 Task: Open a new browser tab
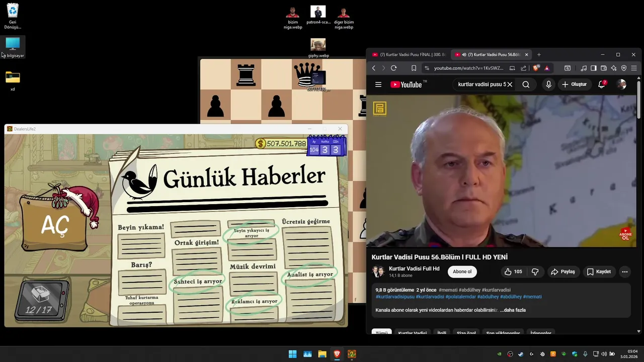tap(539, 54)
